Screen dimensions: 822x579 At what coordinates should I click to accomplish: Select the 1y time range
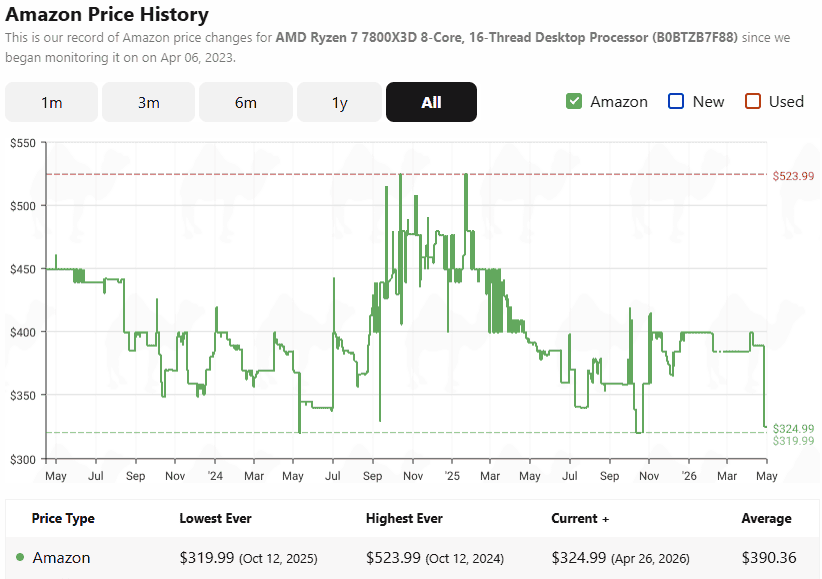click(339, 102)
